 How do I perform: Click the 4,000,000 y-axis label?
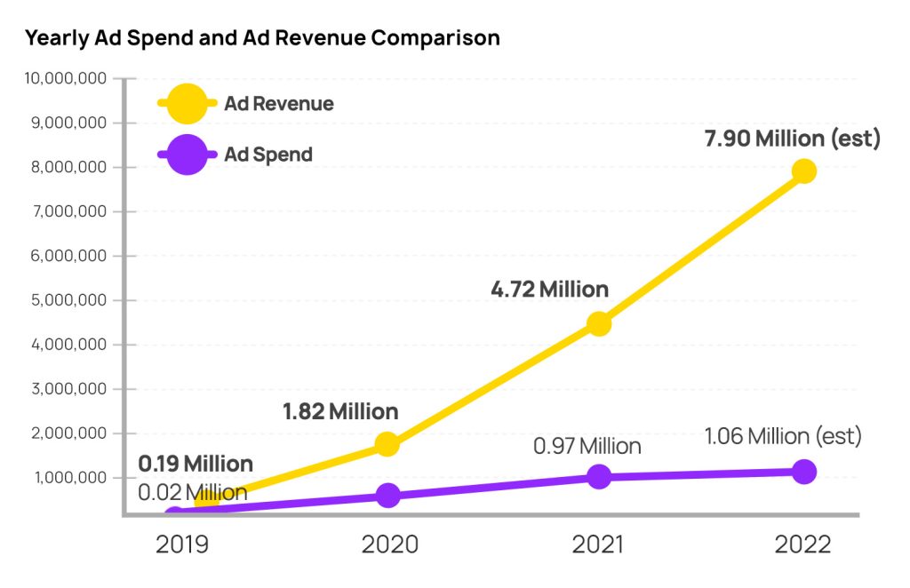[x=69, y=345]
